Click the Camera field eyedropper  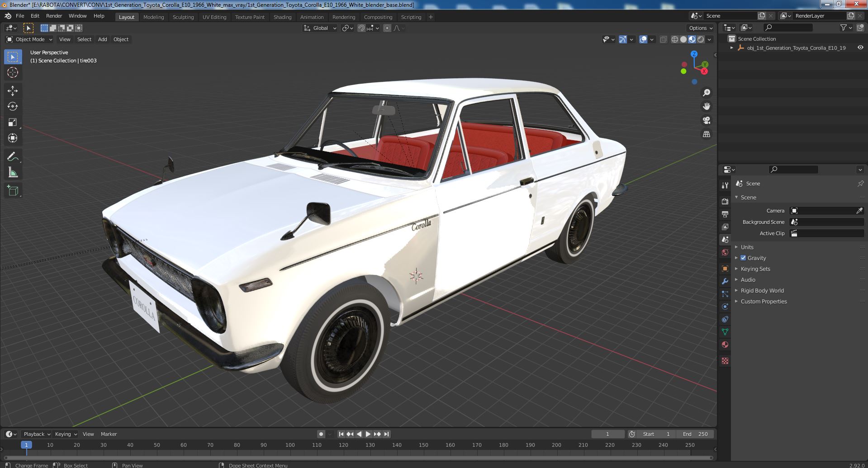coord(859,211)
